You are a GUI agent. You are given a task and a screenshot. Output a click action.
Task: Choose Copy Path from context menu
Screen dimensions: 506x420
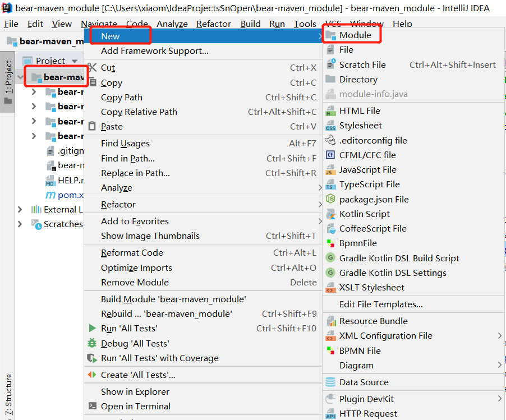point(203,97)
